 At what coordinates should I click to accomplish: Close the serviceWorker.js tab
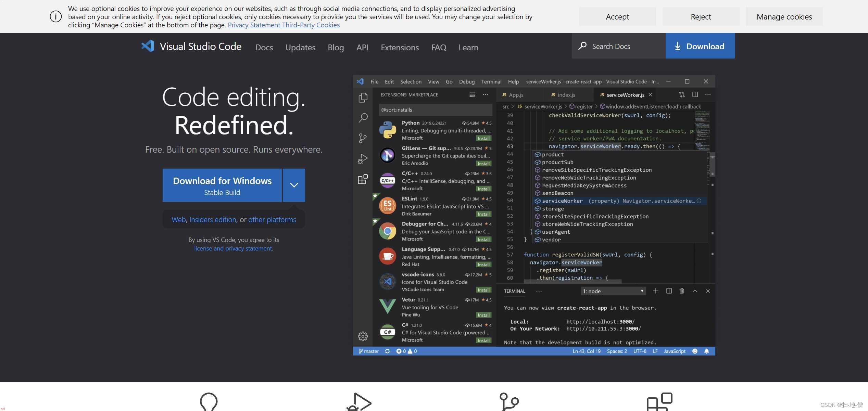pos(650,95)
